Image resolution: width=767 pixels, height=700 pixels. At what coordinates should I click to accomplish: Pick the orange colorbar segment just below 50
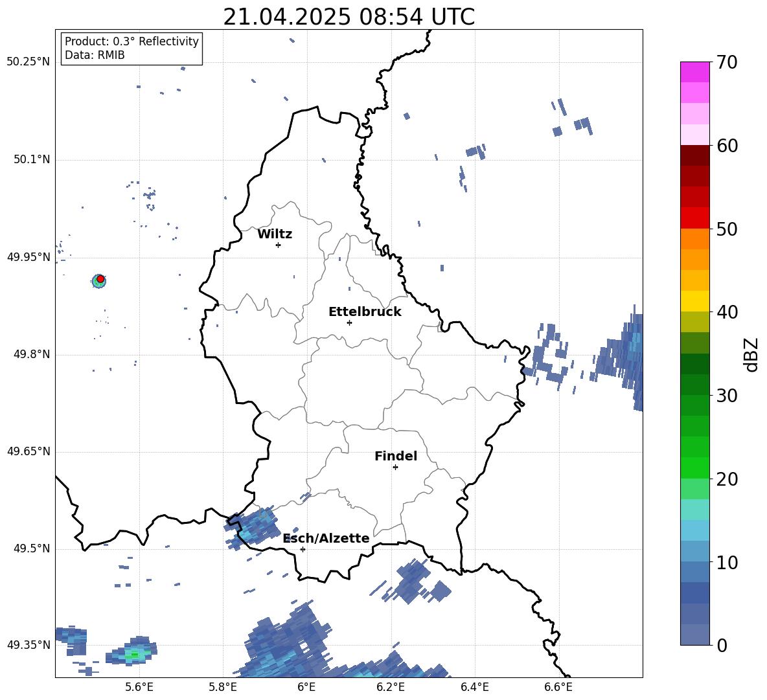coord(694,238)
